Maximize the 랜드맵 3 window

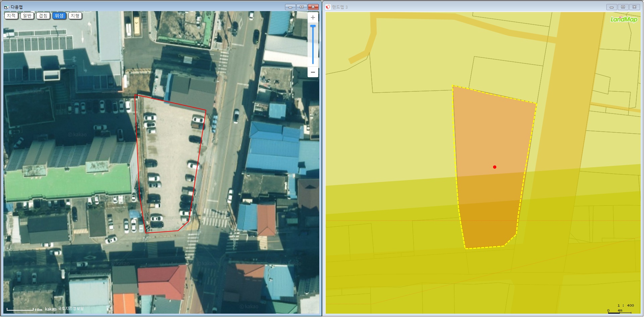pyautogui.click(x=623, y=7)
